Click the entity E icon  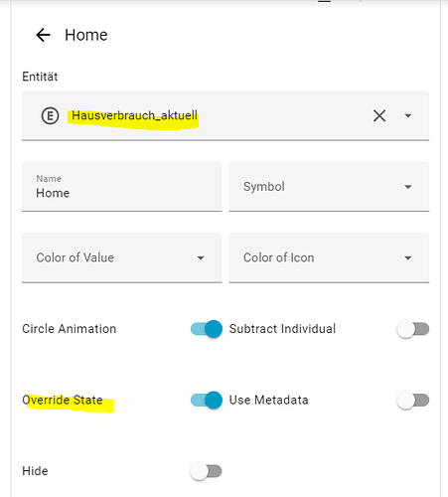pos(50,116)
